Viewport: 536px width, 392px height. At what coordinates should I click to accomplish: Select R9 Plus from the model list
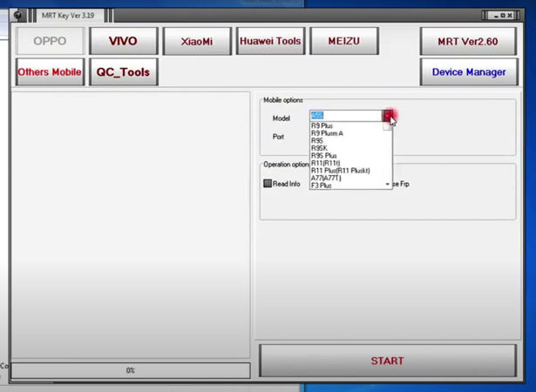pyautogui.click(x=322, y=125)
